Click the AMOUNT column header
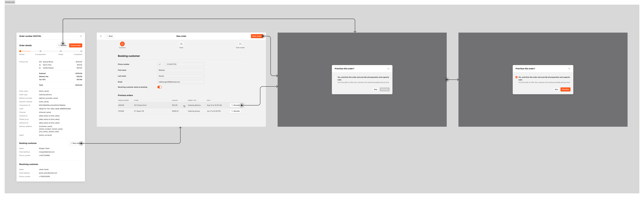This screenshot has width=644, height=198. point(175,100)
